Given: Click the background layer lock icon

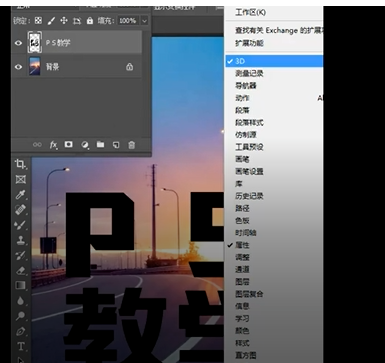Looking at the screenshot, I should (x=130, y=67).
